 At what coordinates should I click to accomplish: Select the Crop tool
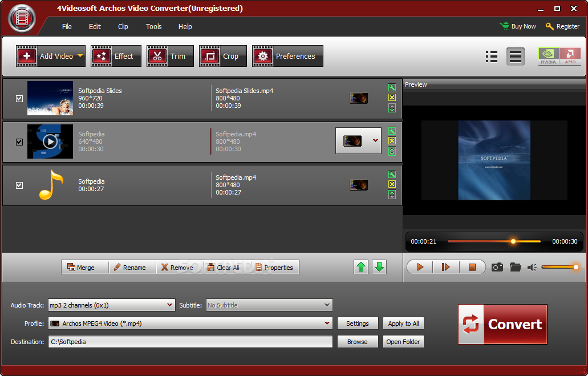(x=223, y=56)
